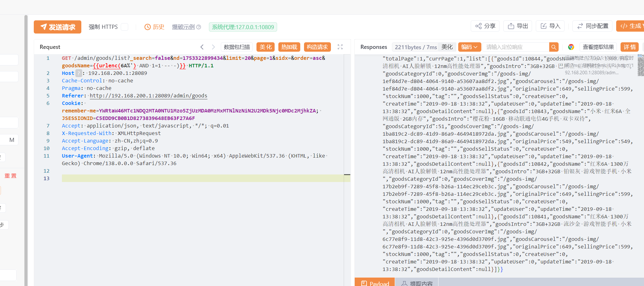Viewport: 644px width, 286px height.
Task: Go to previous request with left chevron
Action: 202,47
